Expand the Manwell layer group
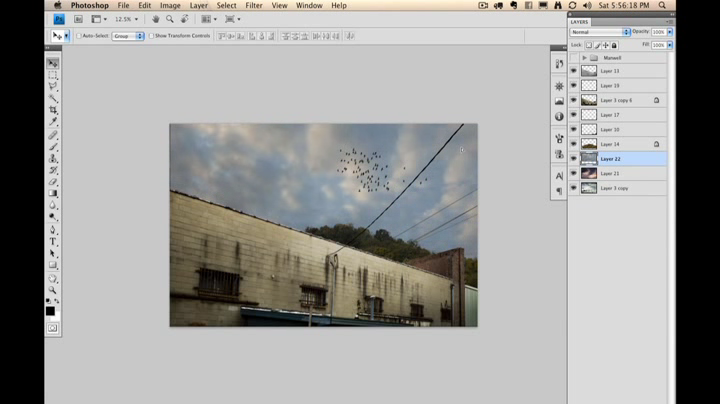Viewport: 720px width, 404px height. 584,58
